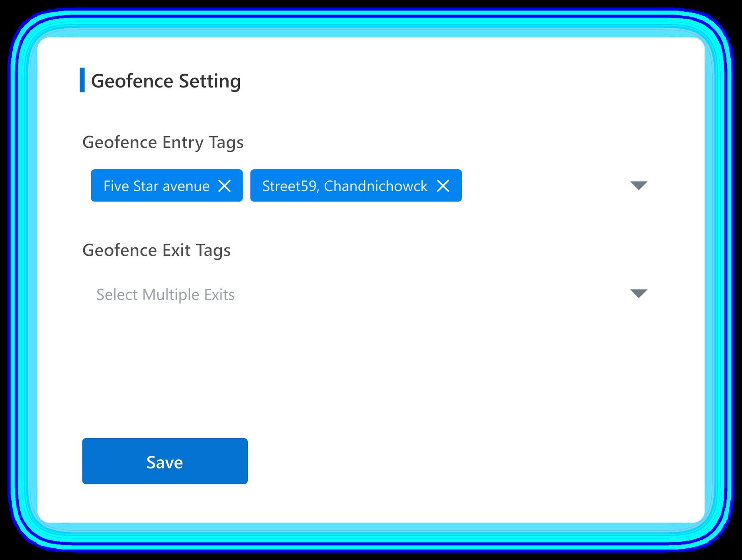Open the Select Multiple Exits field
This screenshot has height=560, width=742.
coord(366,294)
